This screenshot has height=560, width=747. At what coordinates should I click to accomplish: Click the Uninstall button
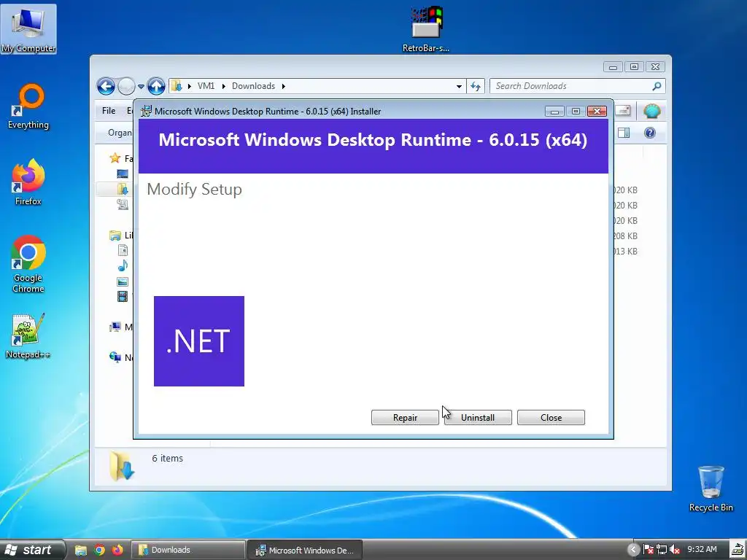coord(478,418)
